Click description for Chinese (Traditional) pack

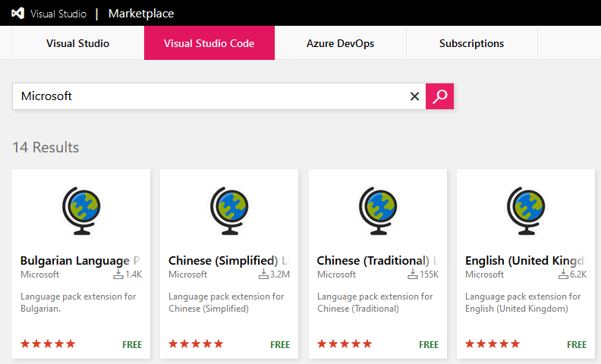pyautogui.click(x=375, y=303)
